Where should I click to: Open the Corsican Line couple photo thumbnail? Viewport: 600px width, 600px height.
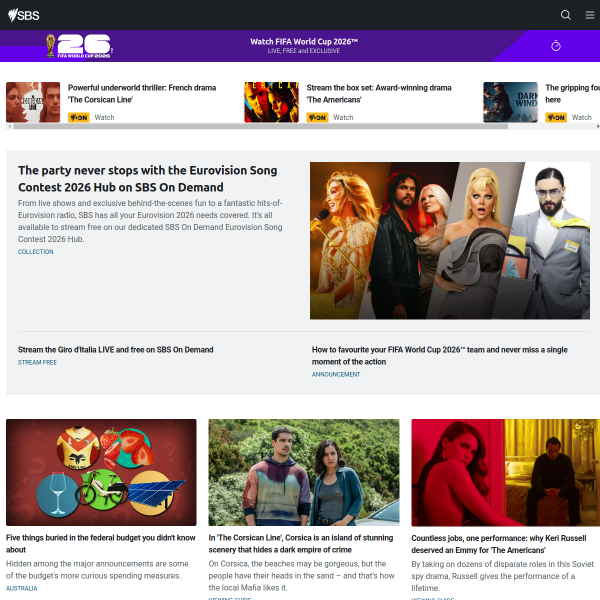pos(304,472)
